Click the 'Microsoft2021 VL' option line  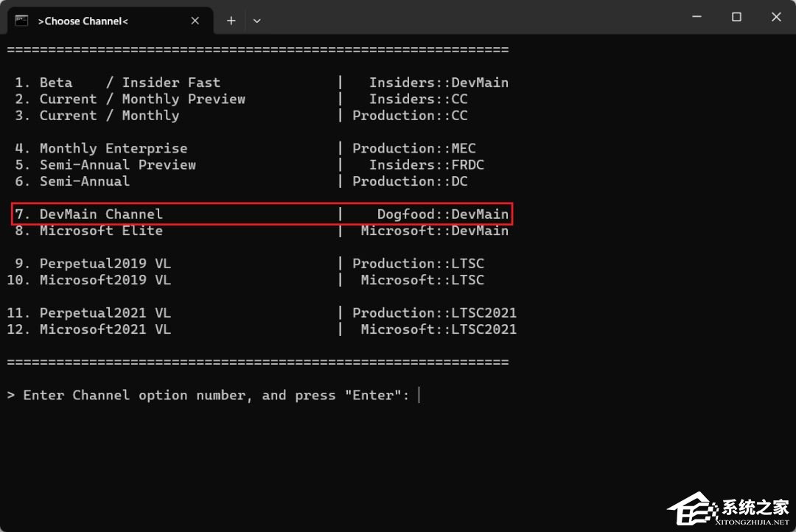(x=262, y=329)
